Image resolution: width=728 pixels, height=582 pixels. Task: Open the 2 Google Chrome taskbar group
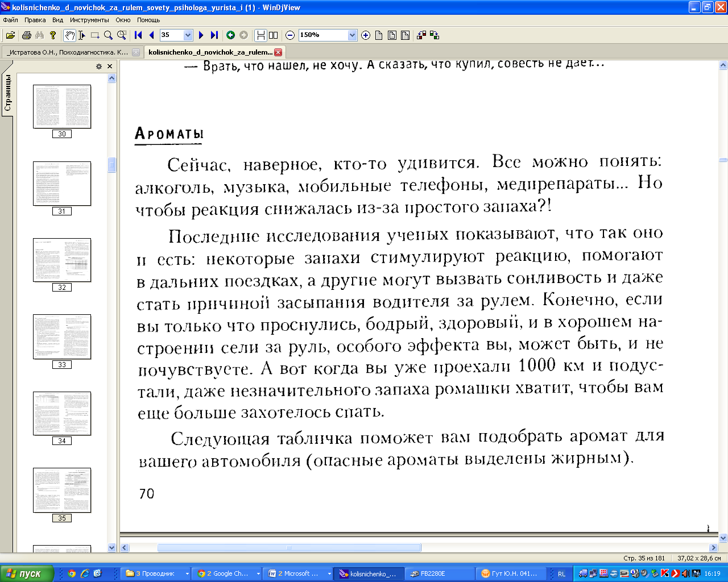coord(227,573)
